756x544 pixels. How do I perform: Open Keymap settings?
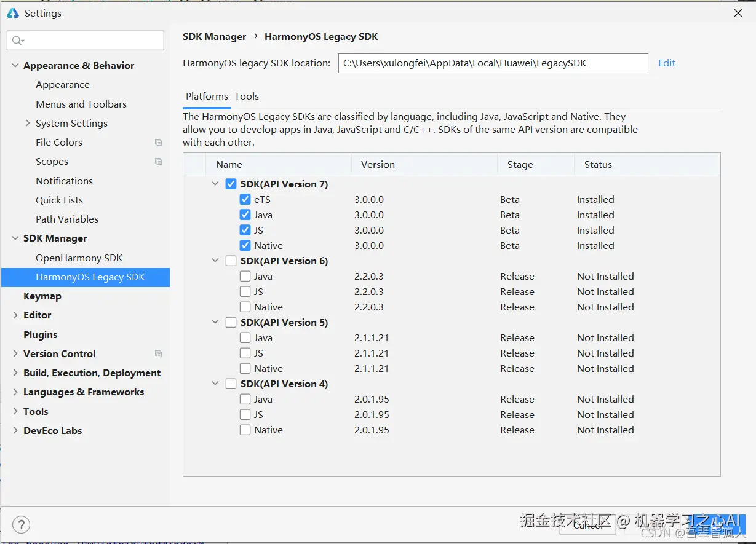pyautogui.click(x=42, y=296)
